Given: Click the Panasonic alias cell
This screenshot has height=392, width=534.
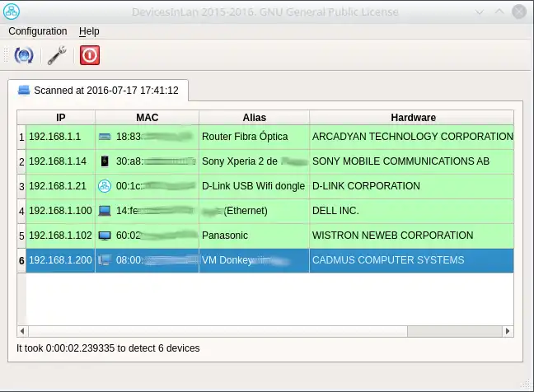Looking at the screenshot, I should [x=254, y=236].
